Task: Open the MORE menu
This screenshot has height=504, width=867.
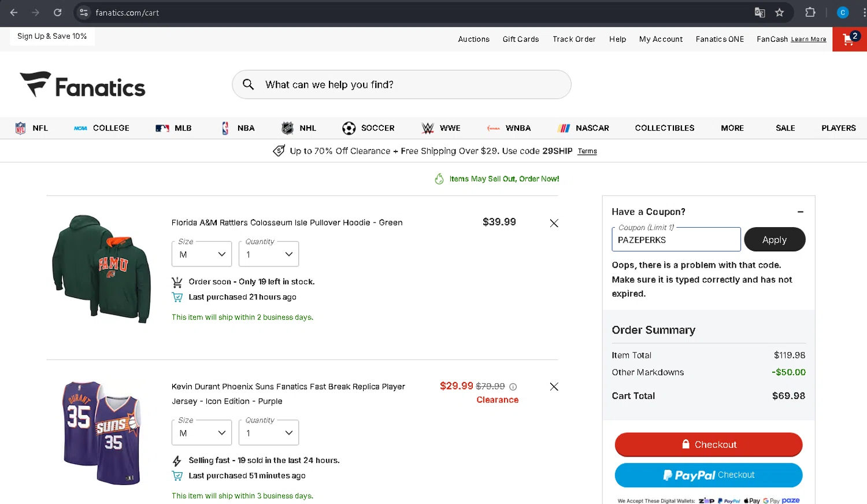Action: pos(732,128)
